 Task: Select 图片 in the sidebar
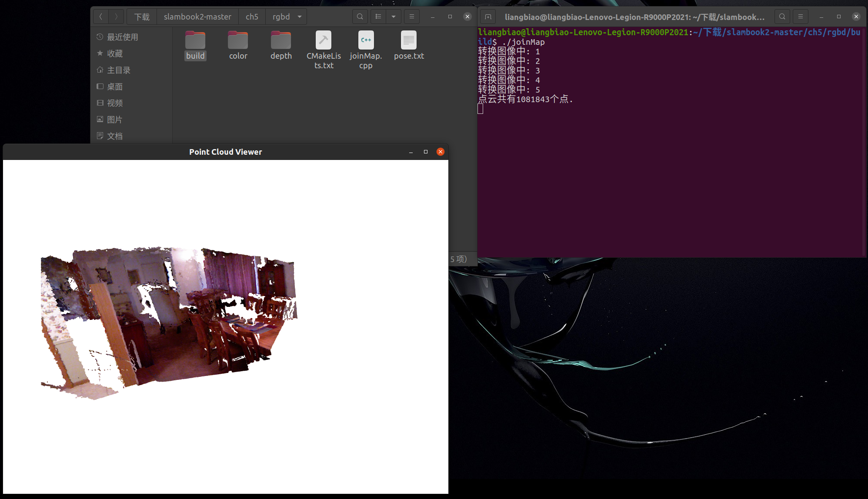(x=116, y=120)
